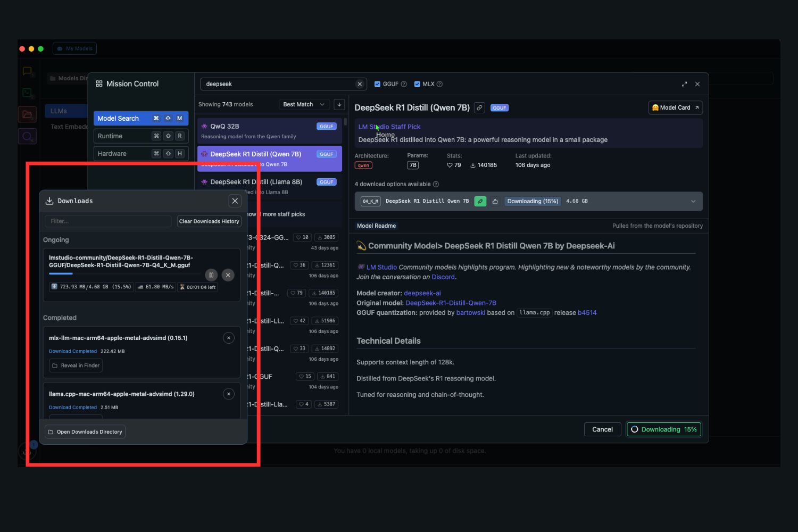Screen dimensions: 798x532
Task: Click the ongoing download progress bar
Action: [126, 273]
